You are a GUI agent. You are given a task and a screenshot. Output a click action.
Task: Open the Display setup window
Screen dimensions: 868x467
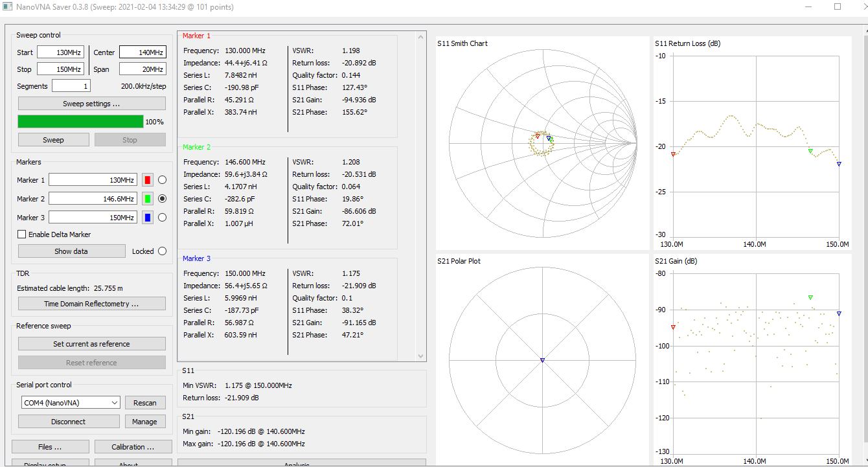(50, 463)
